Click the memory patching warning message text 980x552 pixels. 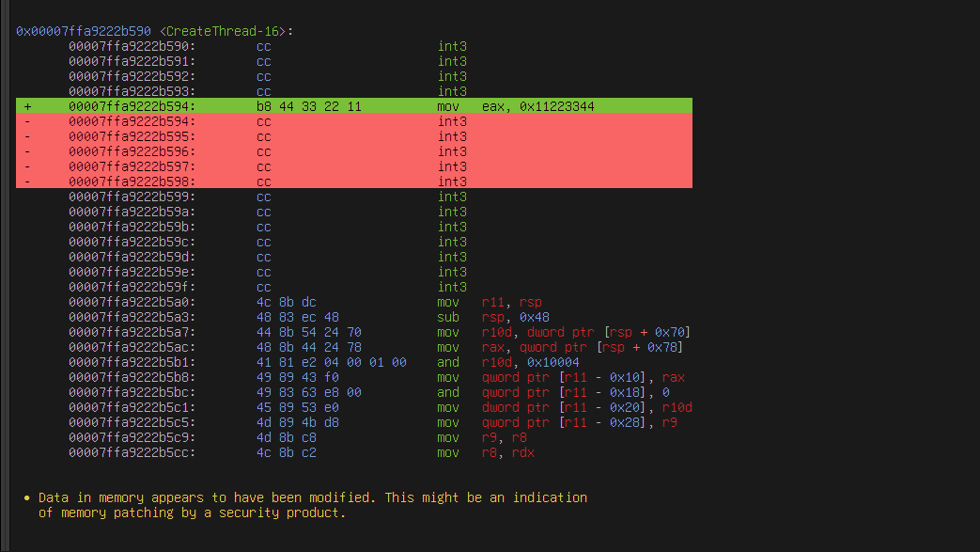click(x=313, y=505)
